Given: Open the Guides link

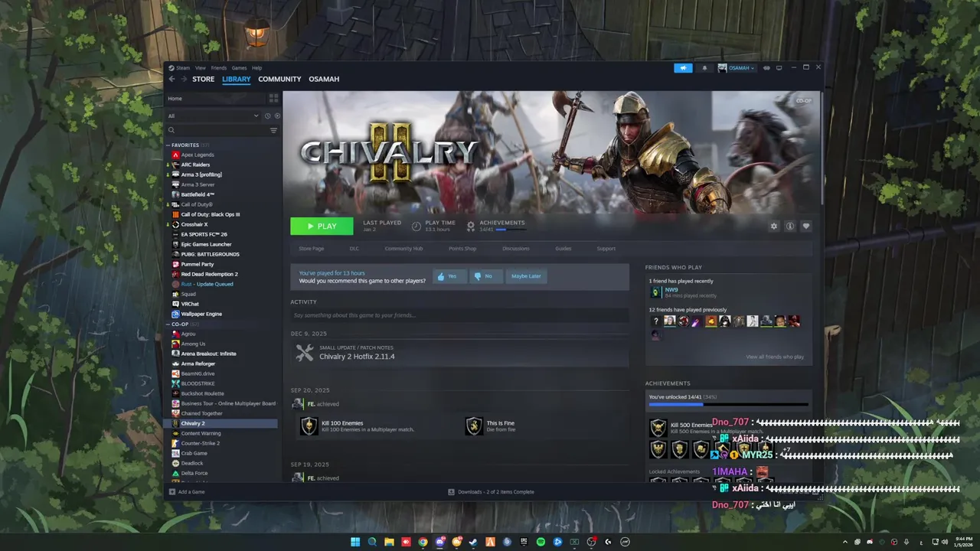Looking at the screenshot, I should (x=563, y=249).
